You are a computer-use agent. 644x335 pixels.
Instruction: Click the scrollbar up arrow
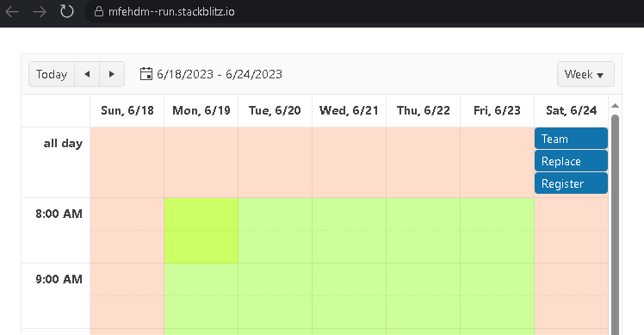tap(615, 106)
